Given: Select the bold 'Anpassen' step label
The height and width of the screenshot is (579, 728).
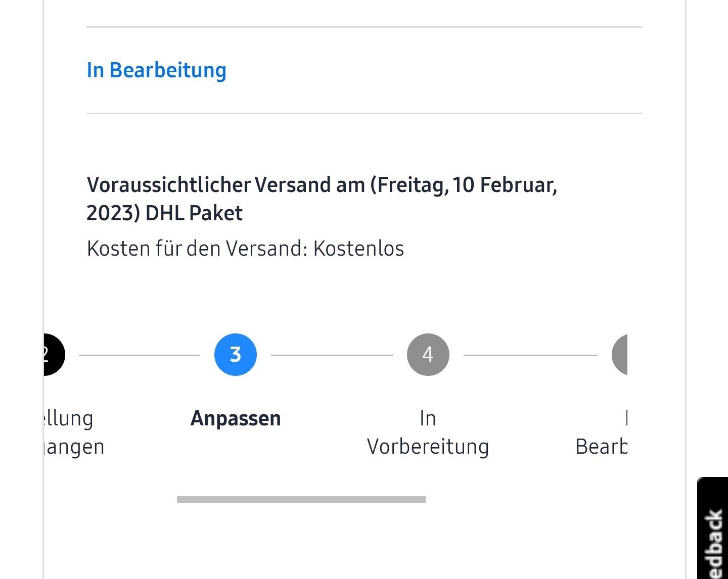Looking at the screenshot, I should [x=236, y=418].
